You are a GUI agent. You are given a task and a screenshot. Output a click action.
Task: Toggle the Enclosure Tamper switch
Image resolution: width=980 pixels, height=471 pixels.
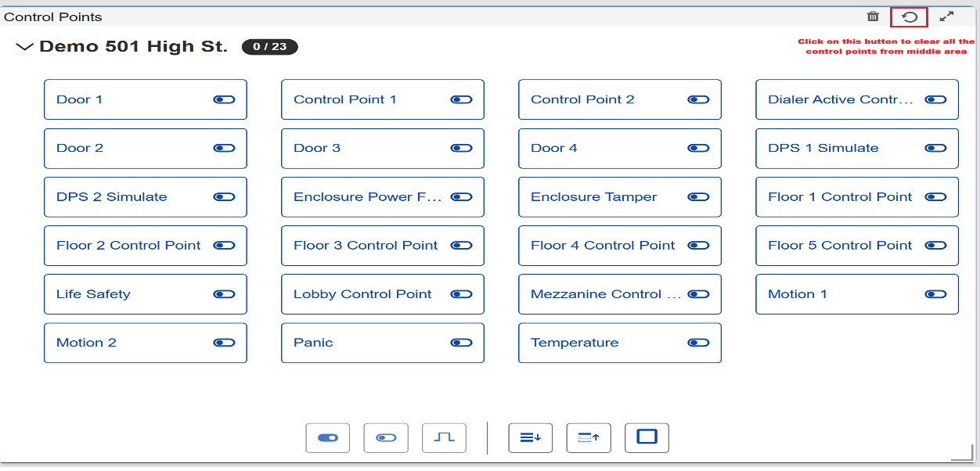click(x=698, y=197)
